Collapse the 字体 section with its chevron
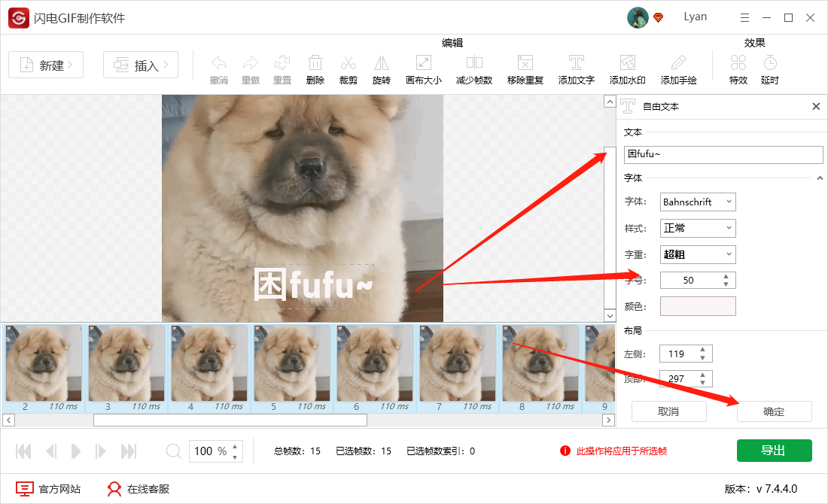 pyautogui.click(x=820, y=178)
